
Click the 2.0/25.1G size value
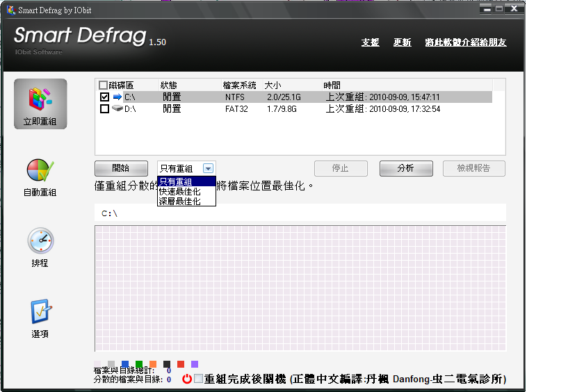click(284, 97)
